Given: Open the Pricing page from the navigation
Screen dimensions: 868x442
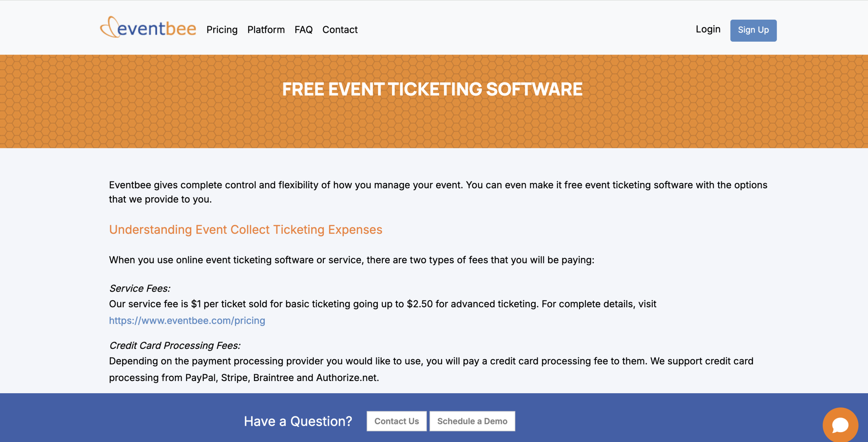Looking at the screenshot, I should [x=222, y=30].
